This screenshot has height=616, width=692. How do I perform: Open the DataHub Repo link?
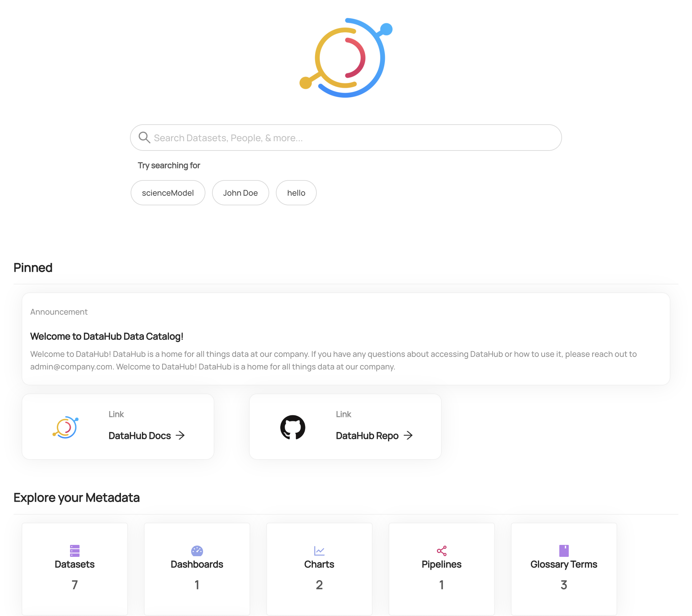(367, 436)
